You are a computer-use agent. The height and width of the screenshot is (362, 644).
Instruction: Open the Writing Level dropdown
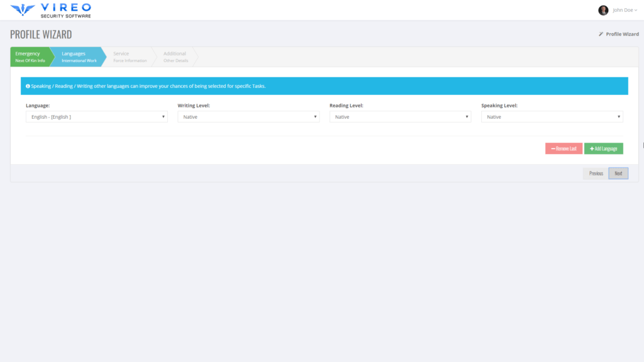coord(248,116)
